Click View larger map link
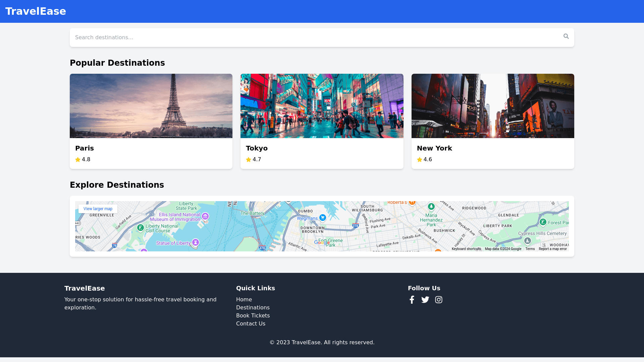The width and height of the screenshot is (644, 362). [x=98, y=209]
